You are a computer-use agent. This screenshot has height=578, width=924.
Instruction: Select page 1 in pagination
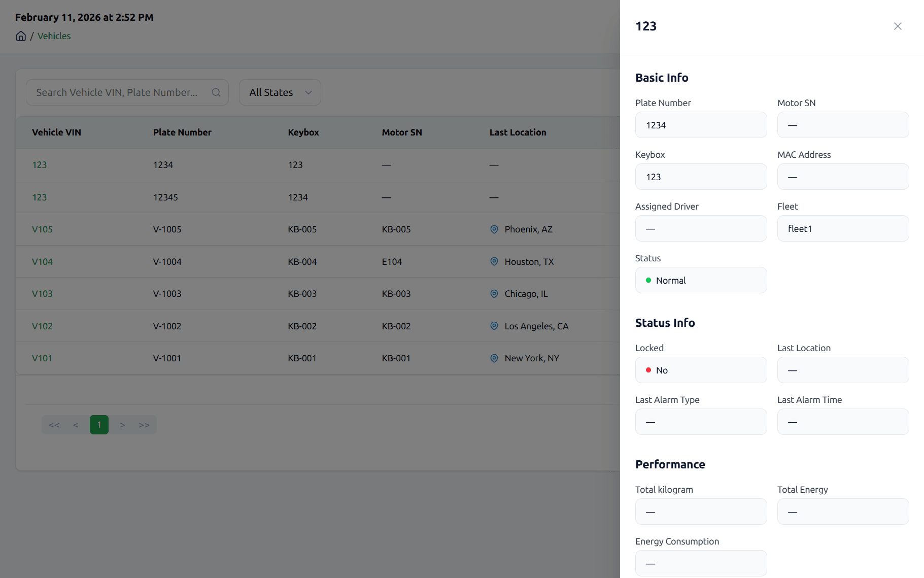[x=99, y=425]
